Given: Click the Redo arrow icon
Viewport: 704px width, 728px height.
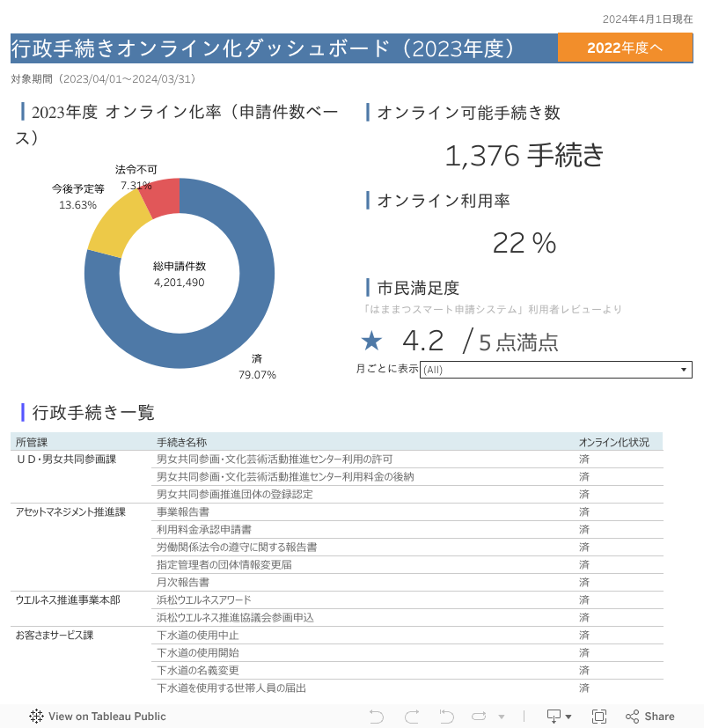Looking at the screenshot, I should [x=411, y=717].
